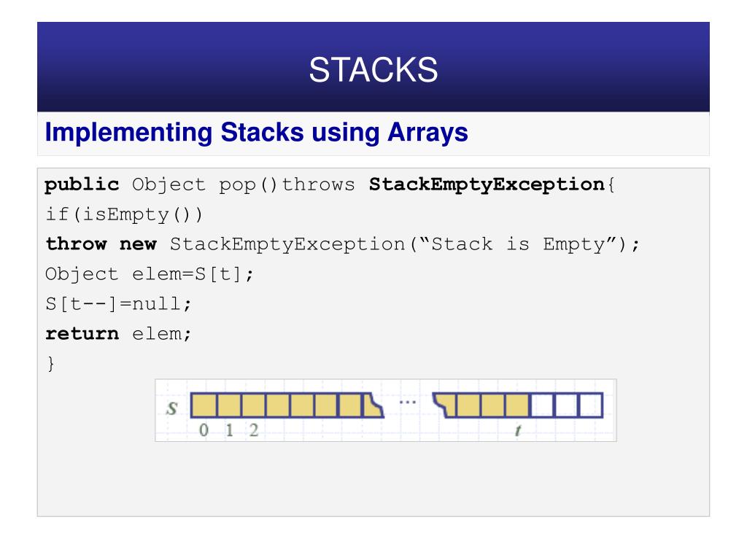Click the S label in array diagram
This screenshot has height=560, width=747.
[x=172, y=408]
